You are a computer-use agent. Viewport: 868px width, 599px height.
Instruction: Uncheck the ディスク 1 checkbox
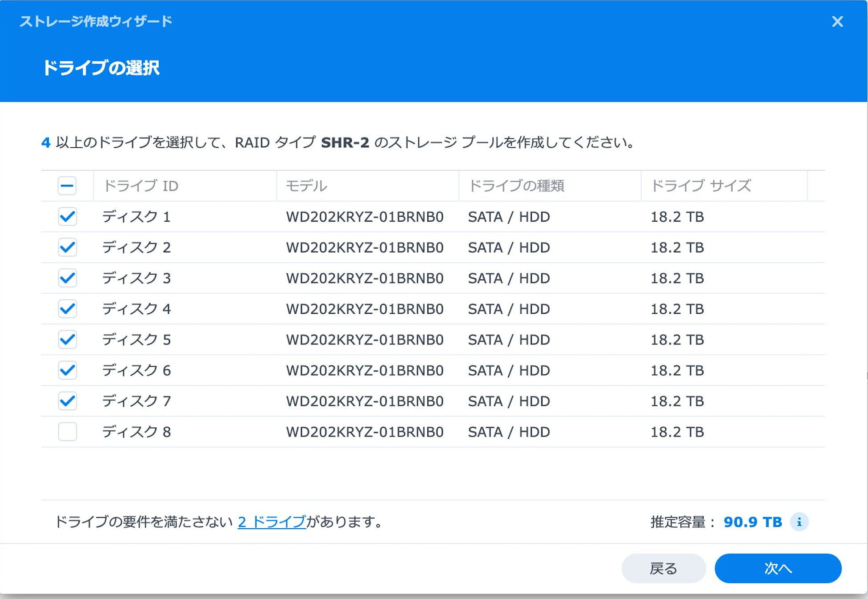pyautogui.click(x=68, y=217)
